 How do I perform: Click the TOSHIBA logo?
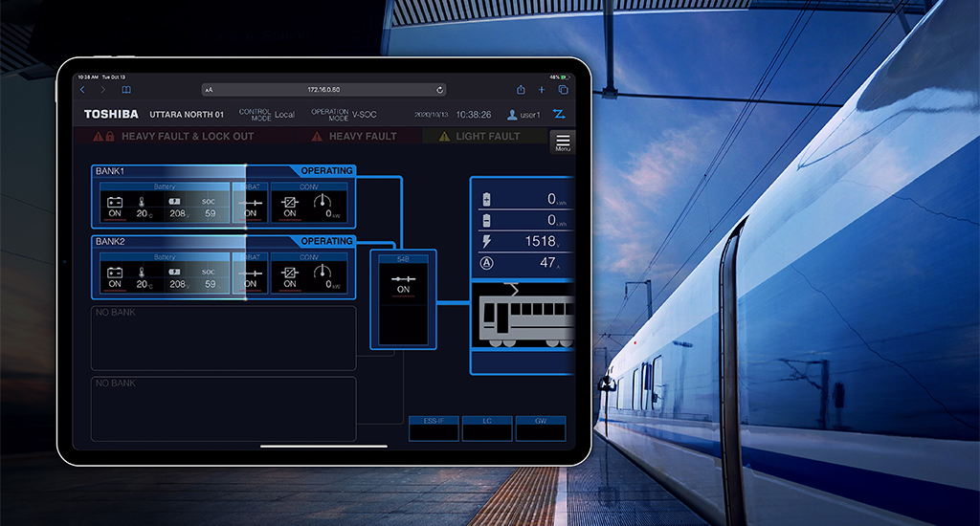coord(111,115)
